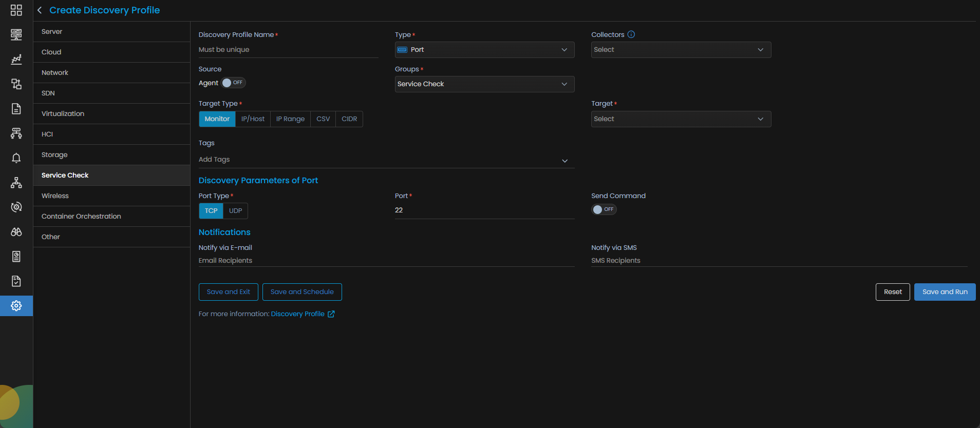The image size is (980, 428).
Task: Open the alerts bell icon
Action: click(16, 158)
